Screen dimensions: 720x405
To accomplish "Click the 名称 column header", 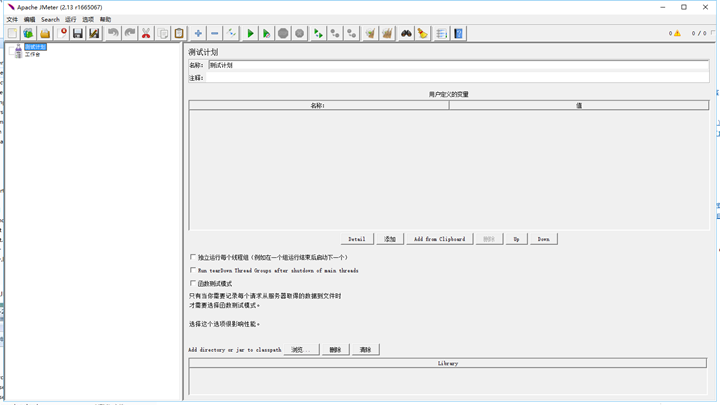I will tap(319, 105).
